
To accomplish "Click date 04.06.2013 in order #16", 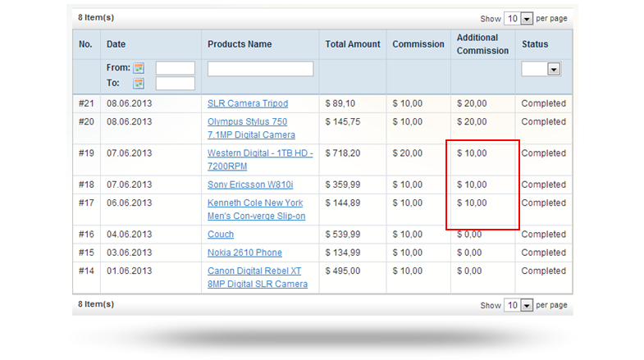I will click(130, 235).
